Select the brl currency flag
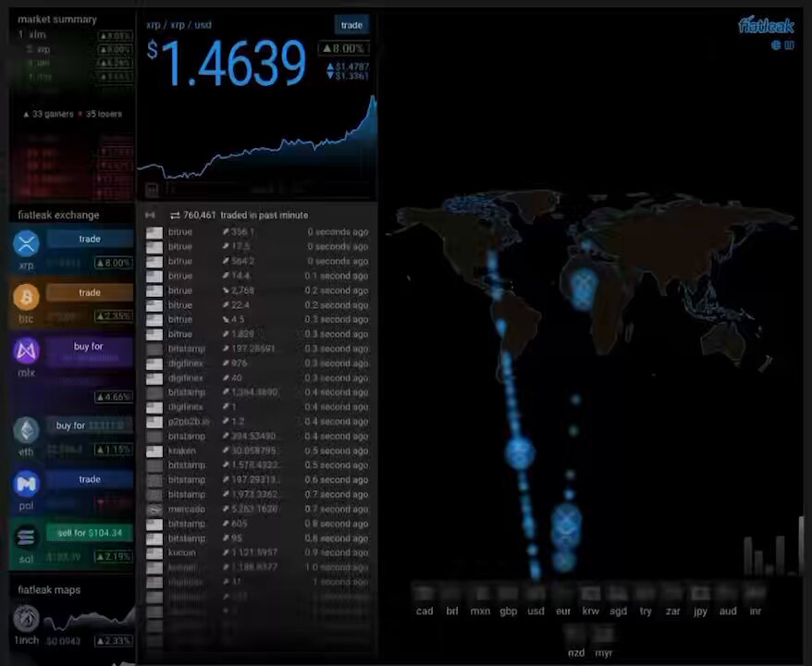This screenshot has height=666, width=812. click(x=451, y=593)
